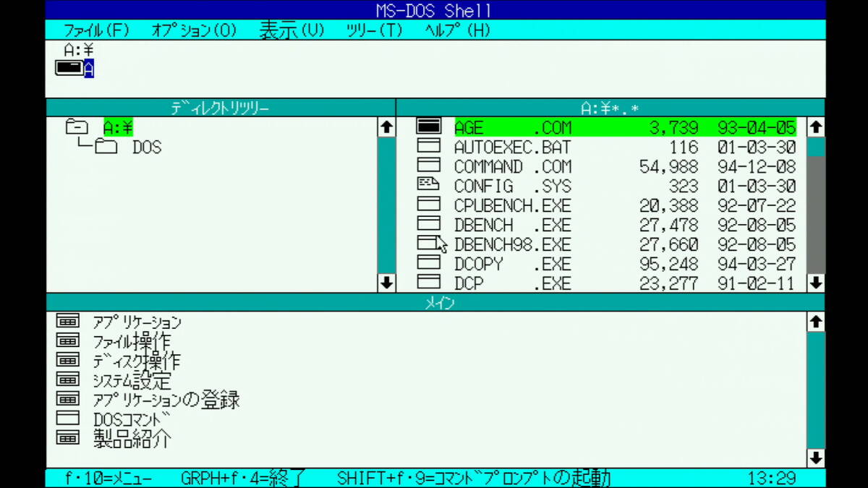868x488 pixels.
Task: Select the DCP .EXE file name
Action: (x=513, y=283)
